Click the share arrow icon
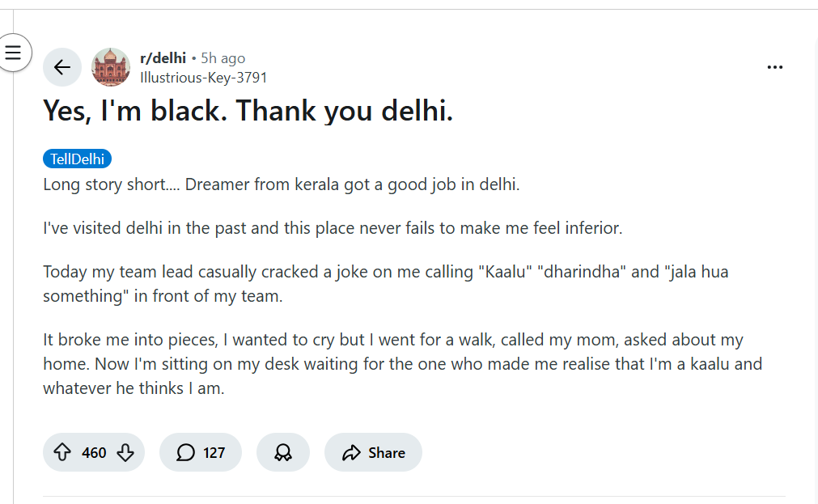The width and height of the screenshot is (818, 504). tap(351, 452)
